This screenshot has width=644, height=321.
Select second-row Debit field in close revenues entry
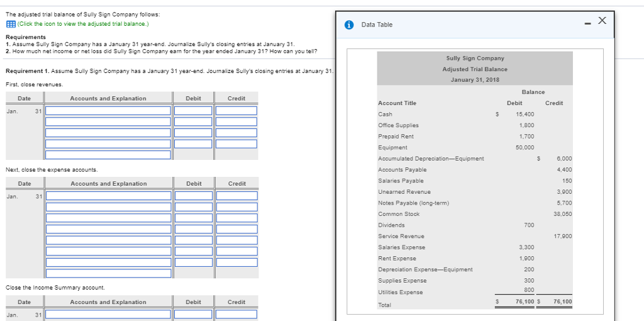coord(193,121)
